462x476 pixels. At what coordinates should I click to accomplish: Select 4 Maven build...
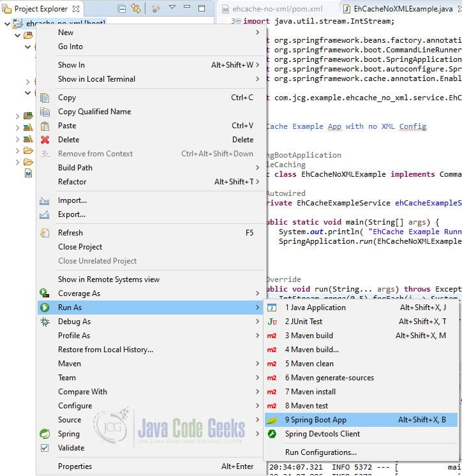[x=361, y=350]
